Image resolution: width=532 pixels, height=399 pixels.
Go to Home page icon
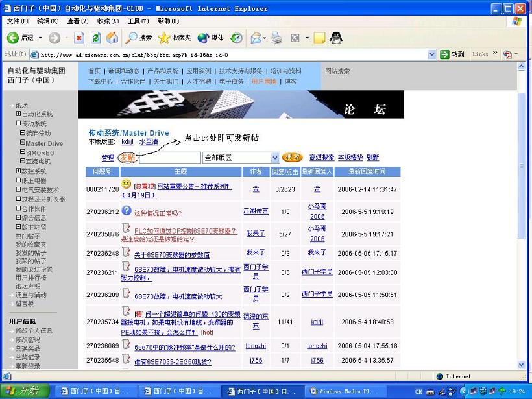[x=112, y=38]
